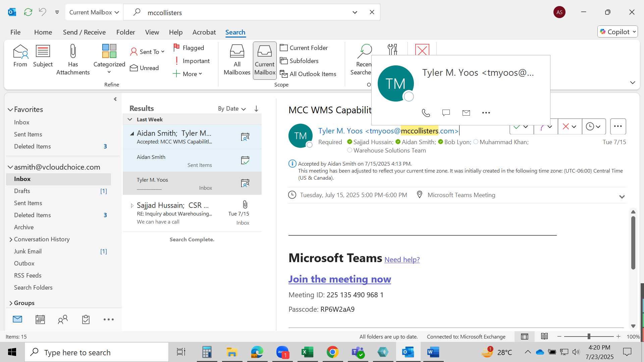Open more navigation options ellipsis
Screen dimensions: 644x362
click(x=109, y=319)
